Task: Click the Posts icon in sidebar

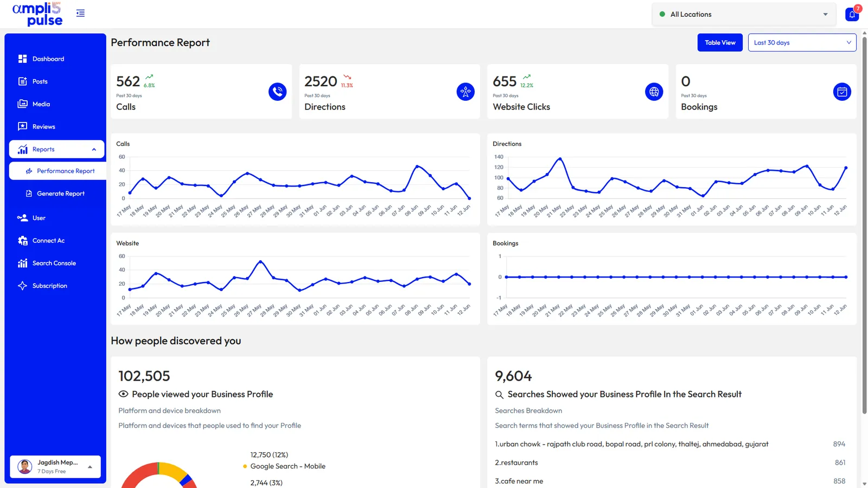Action: (x=22, y=81)
